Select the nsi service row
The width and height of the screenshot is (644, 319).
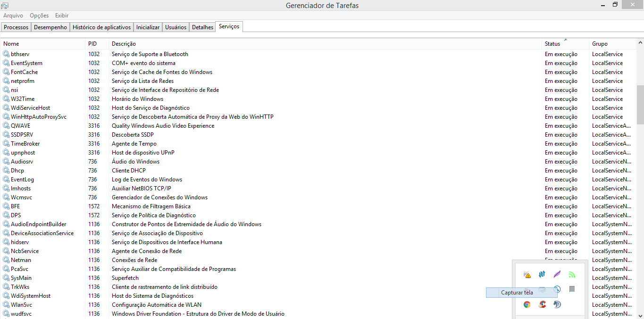point(318,90)
